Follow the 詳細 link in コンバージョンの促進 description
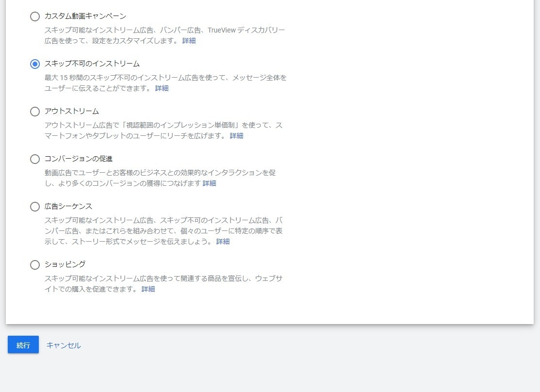Image resolution: width=540 pixels, height=392 pixels. (x=209, y=183)
